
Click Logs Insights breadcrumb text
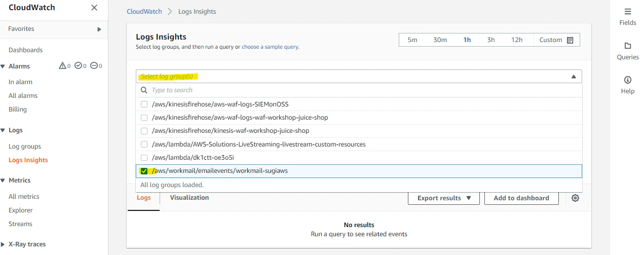197,12
